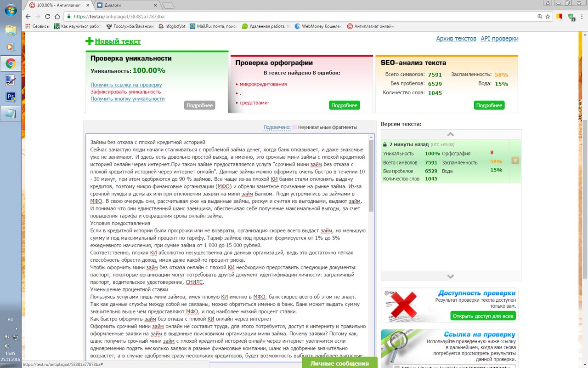Bookmark this page with the star icon
This screenshot has width=588, height=368.
(x=548, y=17)
